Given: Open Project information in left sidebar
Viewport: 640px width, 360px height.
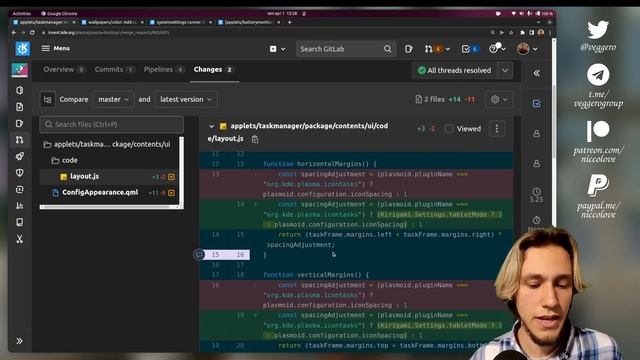Looking at the screenshot, I should tap(20, 91).
